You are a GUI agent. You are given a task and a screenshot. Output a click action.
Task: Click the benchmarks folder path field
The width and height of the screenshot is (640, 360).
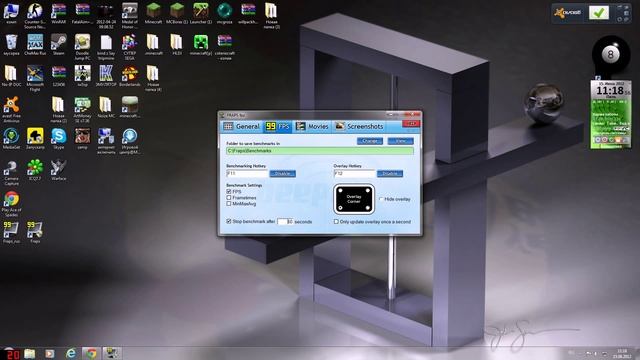point(320,151)
